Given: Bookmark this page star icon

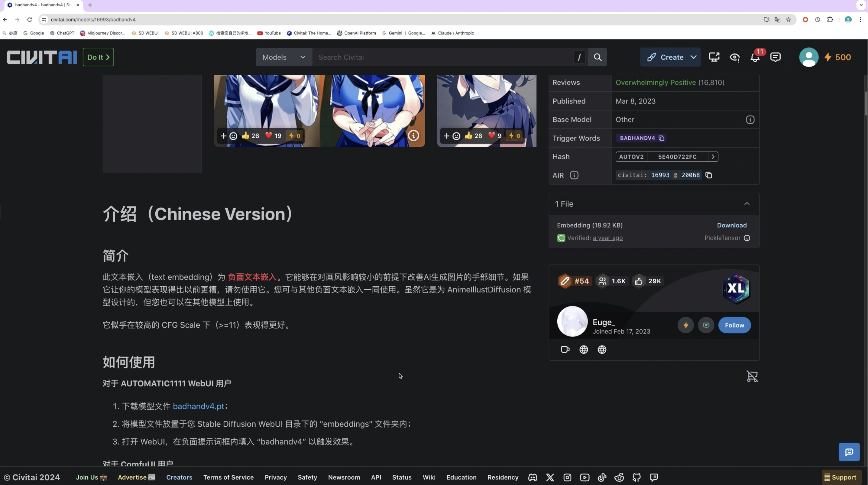Looking at the screenshot, I should click(x=788, y=20).
